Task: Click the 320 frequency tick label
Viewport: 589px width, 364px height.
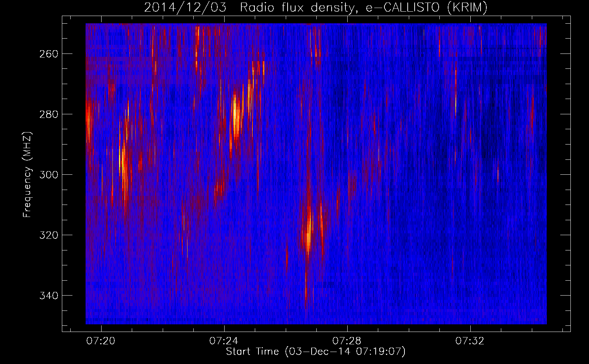Action: (48, 236)
